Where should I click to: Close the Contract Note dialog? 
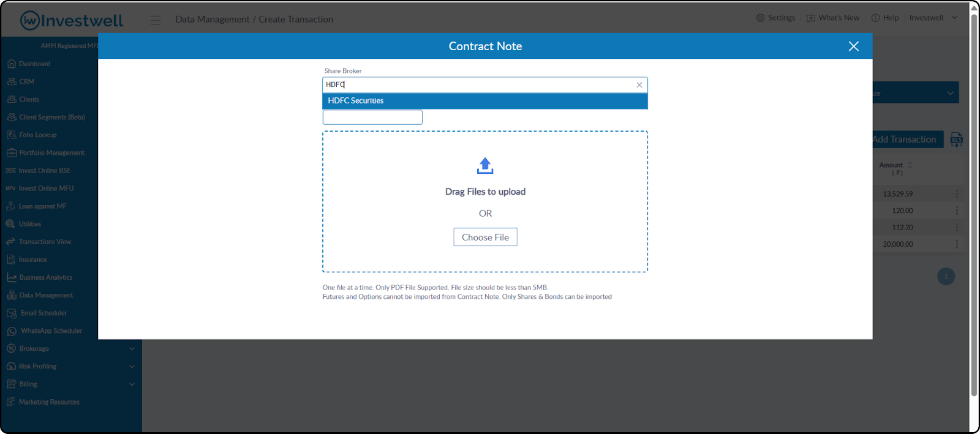click(x=853, y=47)
